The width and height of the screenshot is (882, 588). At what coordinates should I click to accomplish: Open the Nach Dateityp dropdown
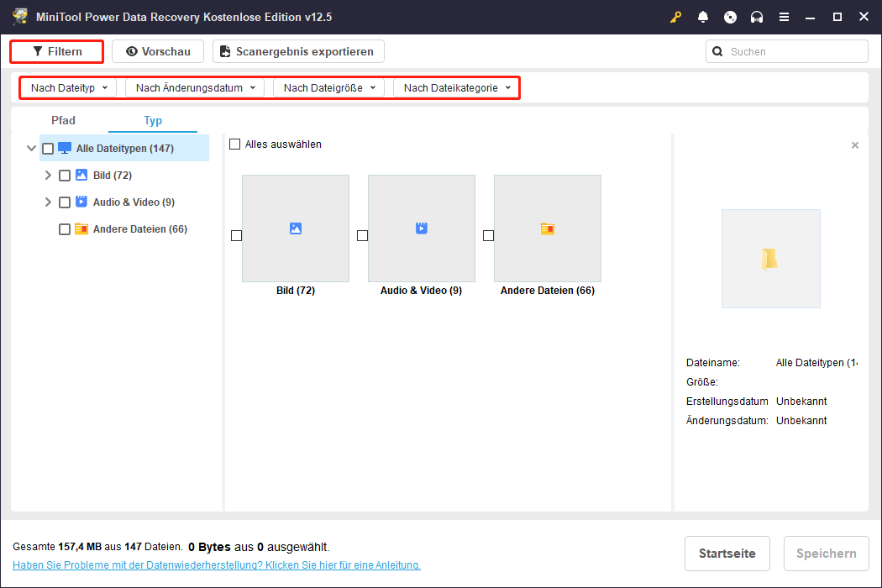pyautogui.click(x=69, y=87)
